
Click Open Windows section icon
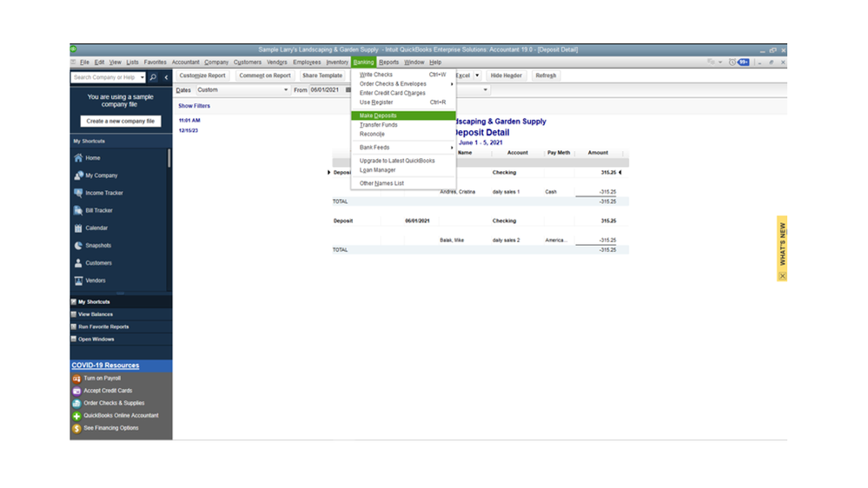[74, 340]
